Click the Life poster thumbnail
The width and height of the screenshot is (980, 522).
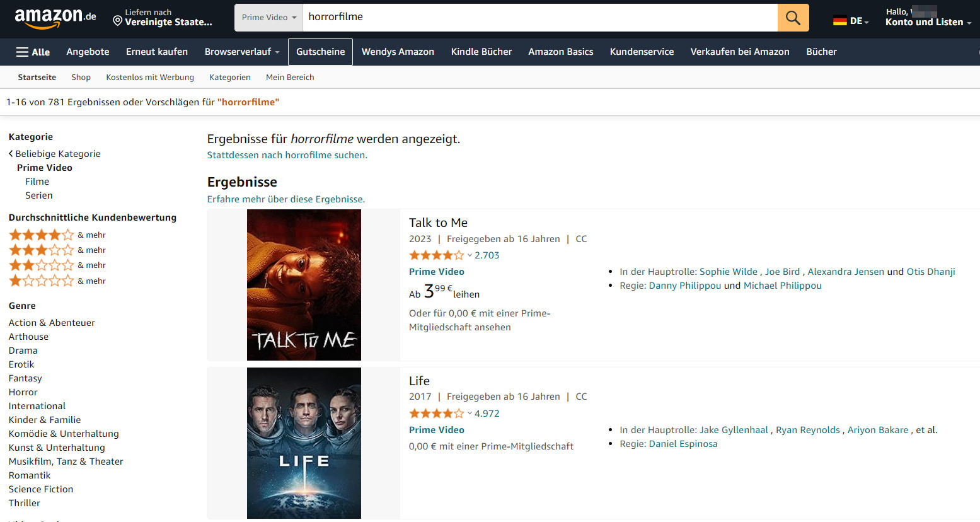click(304, 443)
